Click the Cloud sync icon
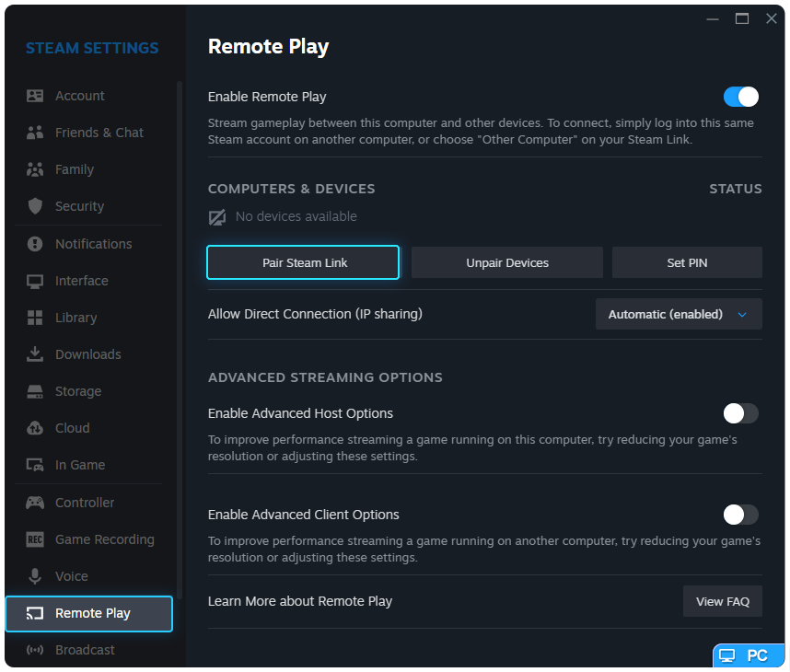 pos(35,428)
